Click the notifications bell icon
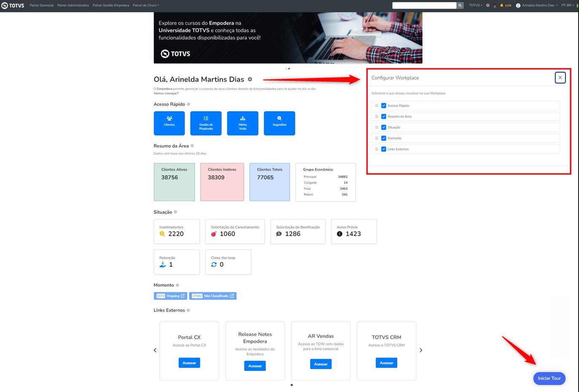This screenshot has height=392, width=579. 501,5
